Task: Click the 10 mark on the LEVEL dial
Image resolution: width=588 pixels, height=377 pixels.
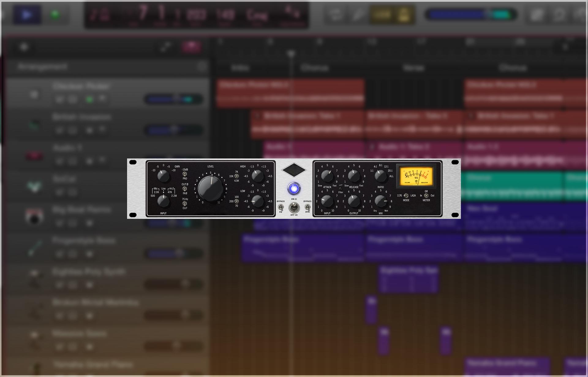Action: click(x=218, y=203)
